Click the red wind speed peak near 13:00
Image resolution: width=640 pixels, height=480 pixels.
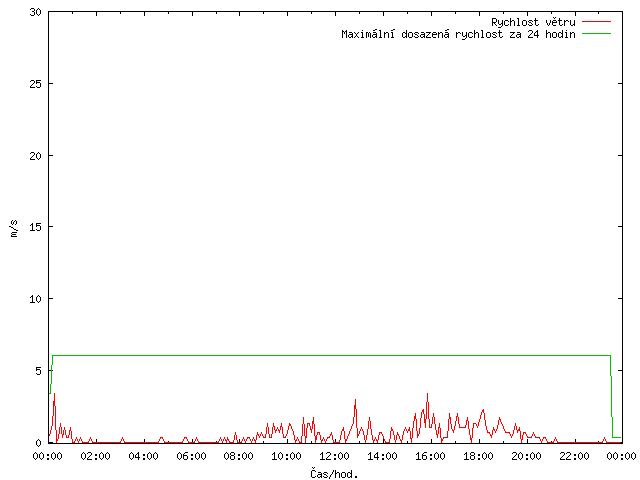pos(356,400)
